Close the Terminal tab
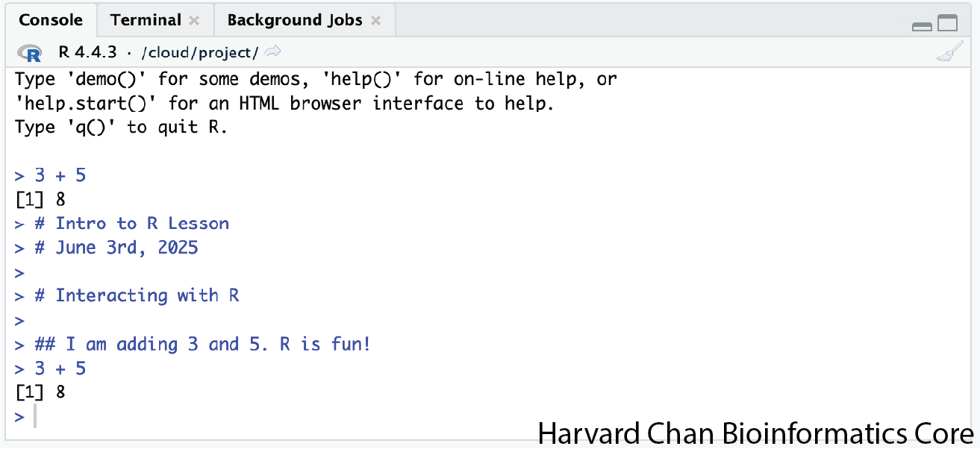The height and width of the screenshot is (452, 980). (194, 21)
